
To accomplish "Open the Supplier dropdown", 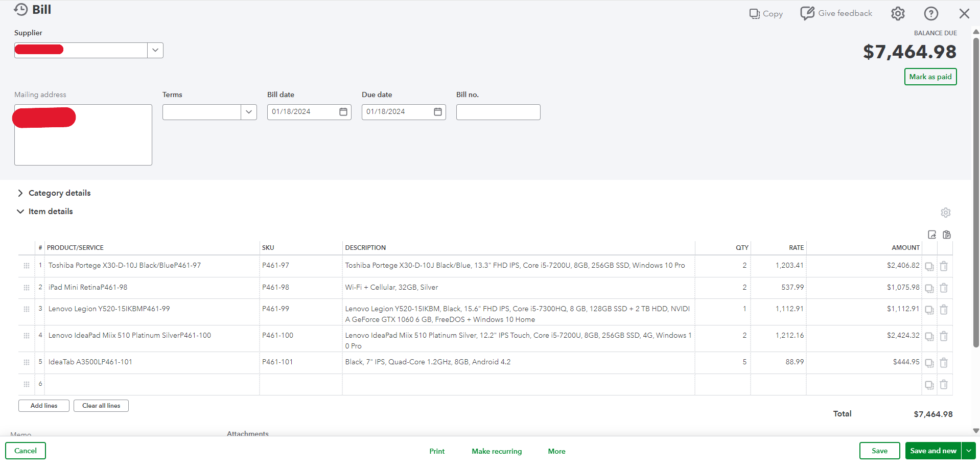I will coord(155,50).
